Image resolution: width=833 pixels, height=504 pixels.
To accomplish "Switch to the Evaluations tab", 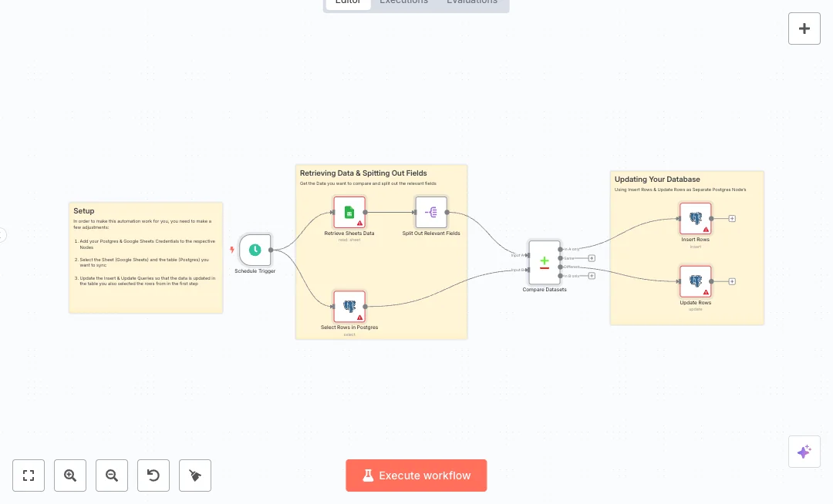I will tap(472, 2).
